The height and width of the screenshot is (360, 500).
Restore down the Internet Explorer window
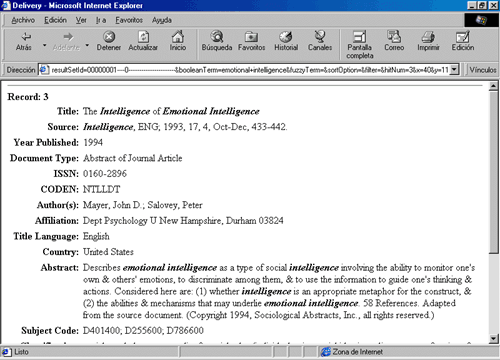point(482,5)
